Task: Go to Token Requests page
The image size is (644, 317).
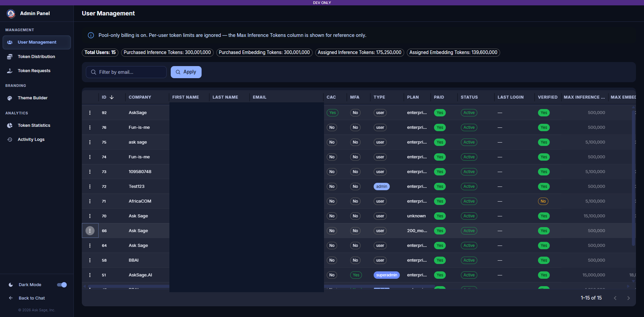Action: (37, 71)
